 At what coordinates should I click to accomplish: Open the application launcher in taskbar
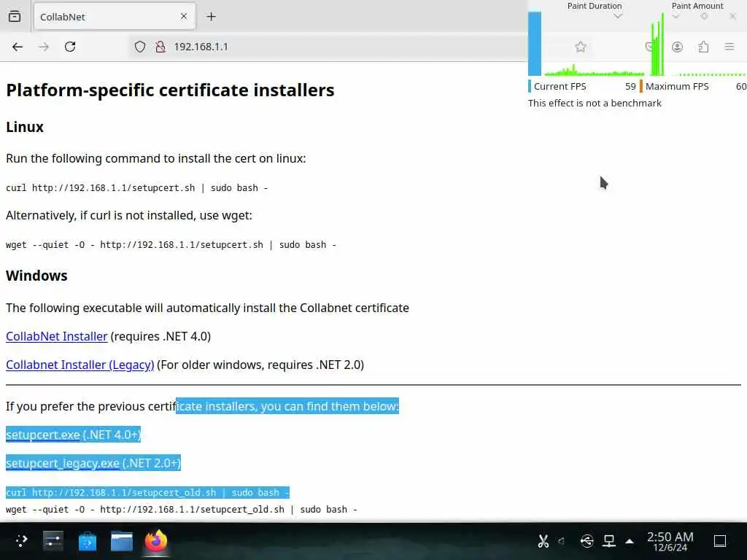pos(21,541)
